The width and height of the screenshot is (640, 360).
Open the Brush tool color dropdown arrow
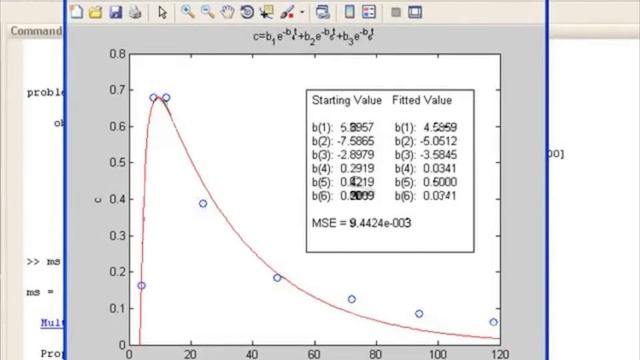pos(302,12)
